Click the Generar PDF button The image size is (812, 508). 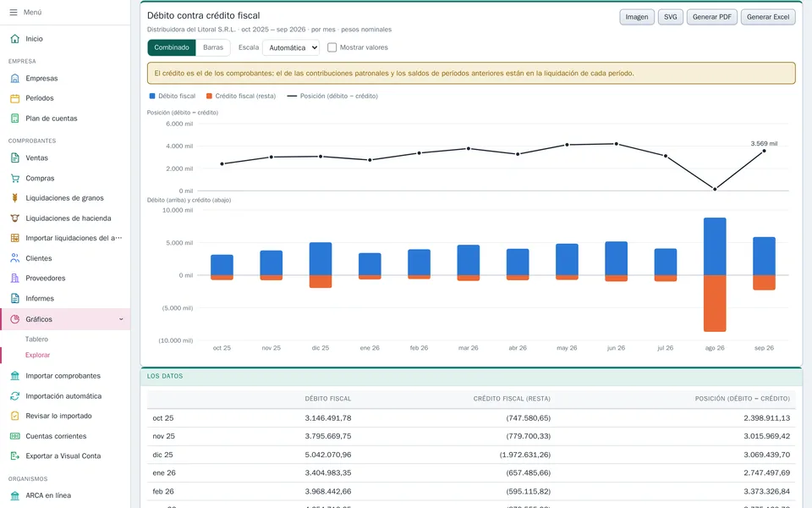click(x=712, y=17)
